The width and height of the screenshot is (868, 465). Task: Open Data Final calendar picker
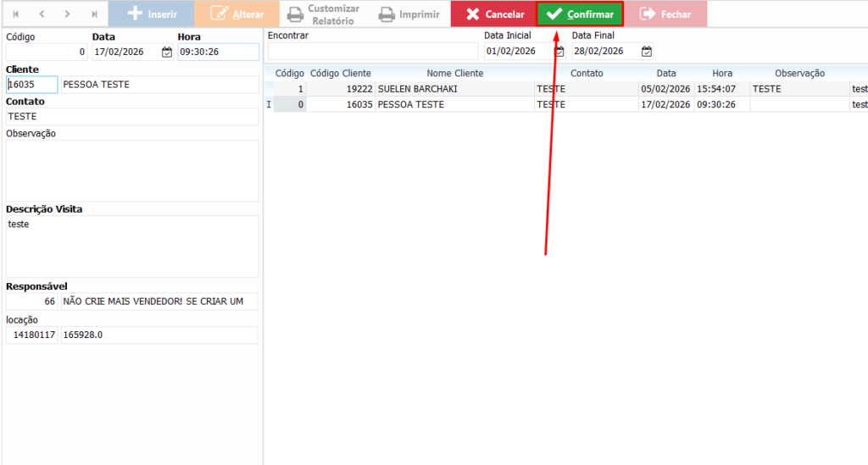coord(647,52)
